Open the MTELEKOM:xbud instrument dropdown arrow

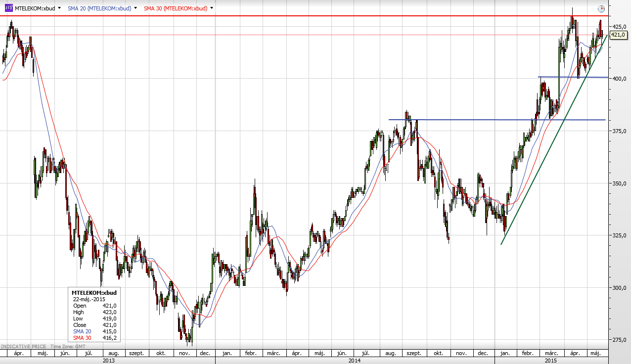click(x=60, y=8)
